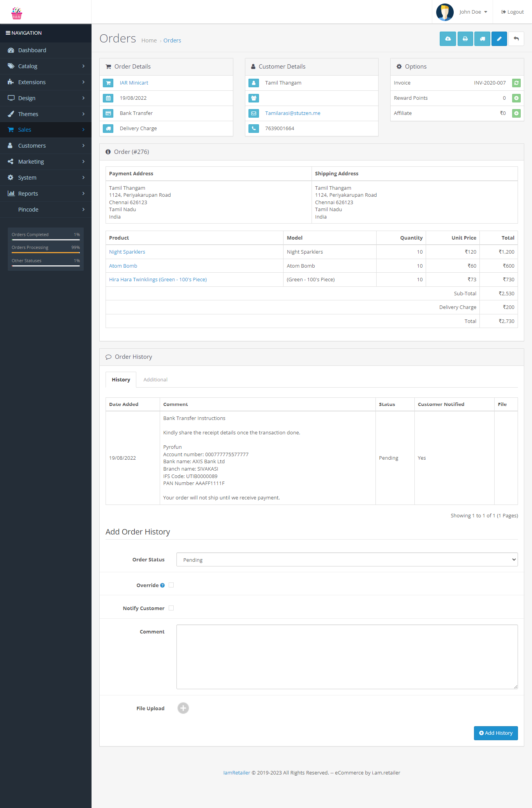Print shipping list with truck icon
Screen dimensions: 532x808
coord(482,39)
